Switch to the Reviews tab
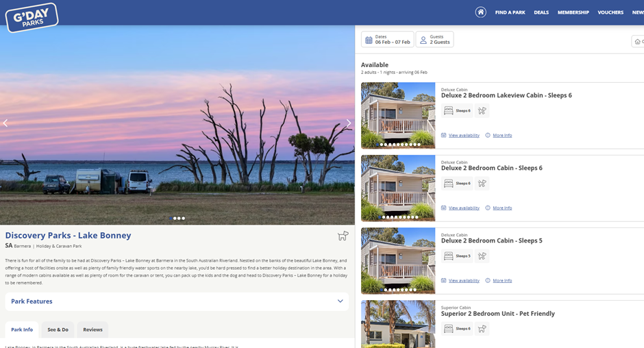The width and height of the screenshot is (644, 348). click(x=92, y=330)
